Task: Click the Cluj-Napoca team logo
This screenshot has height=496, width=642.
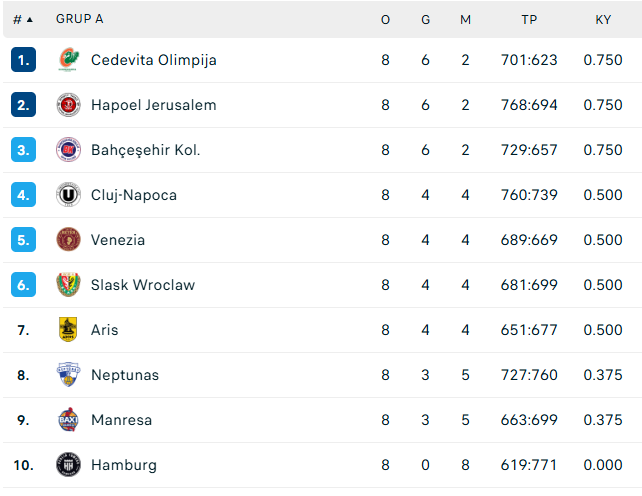Action: 68,195
